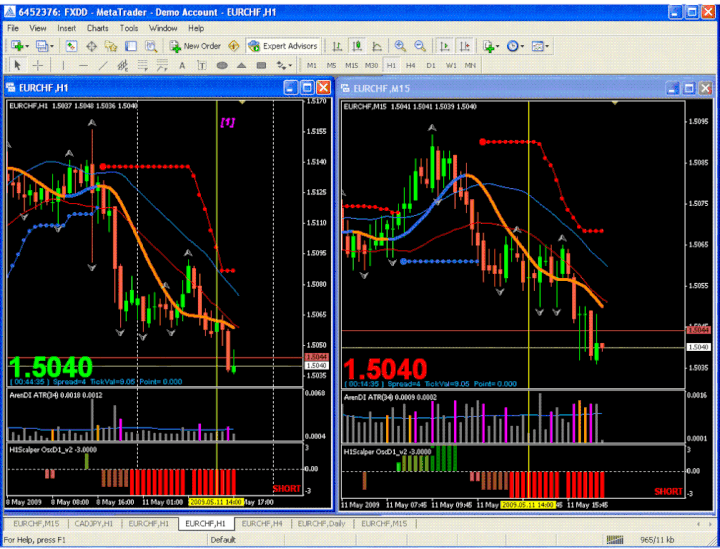Maximize the EURCHF,H1 chart window
Screen dimensions: 720x549
tap(307, 88)
